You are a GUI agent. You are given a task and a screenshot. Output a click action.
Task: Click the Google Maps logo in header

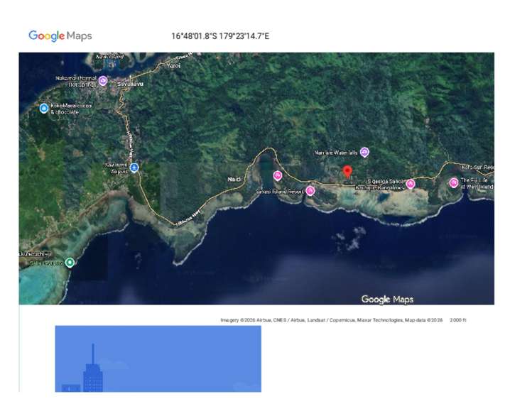pos(60,35)
